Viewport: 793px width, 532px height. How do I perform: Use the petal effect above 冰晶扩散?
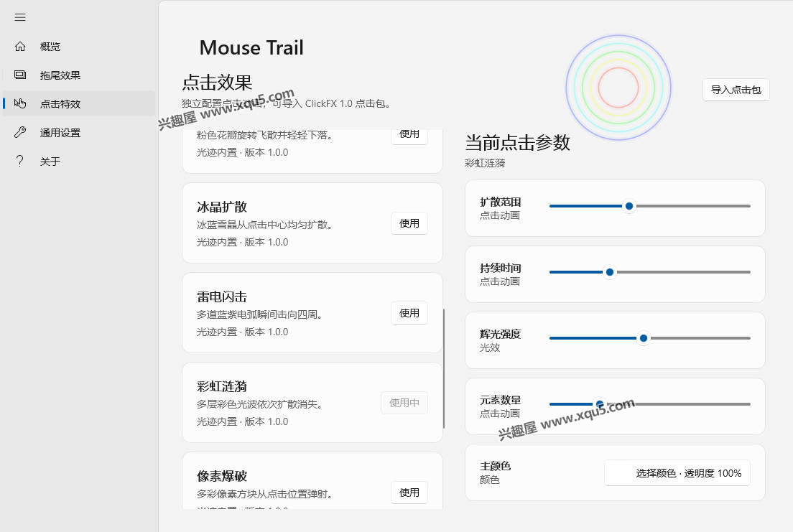pos(409,136)
